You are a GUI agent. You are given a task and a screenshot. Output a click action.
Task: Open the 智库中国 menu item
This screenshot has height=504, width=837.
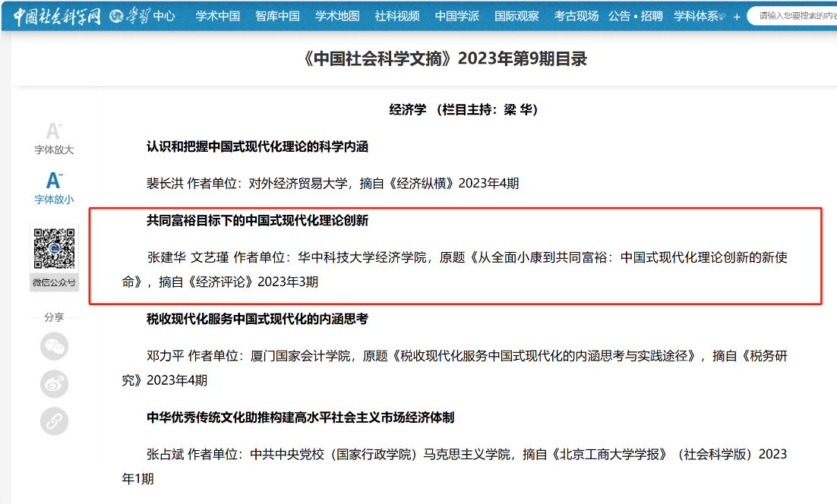[277, 16]
